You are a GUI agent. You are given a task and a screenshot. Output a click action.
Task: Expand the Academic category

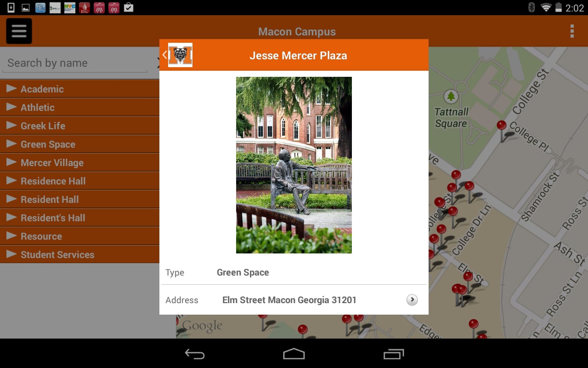[x=79, y=89]
